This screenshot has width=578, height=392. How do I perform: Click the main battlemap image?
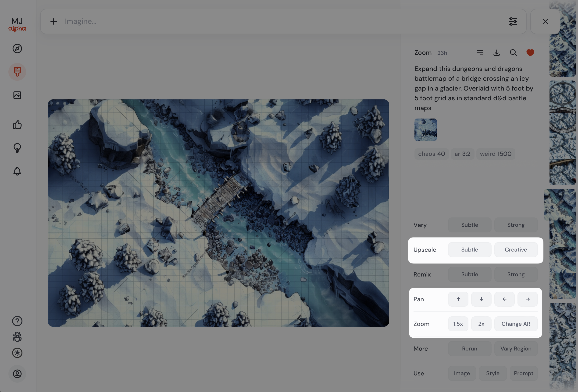(218, 213)
